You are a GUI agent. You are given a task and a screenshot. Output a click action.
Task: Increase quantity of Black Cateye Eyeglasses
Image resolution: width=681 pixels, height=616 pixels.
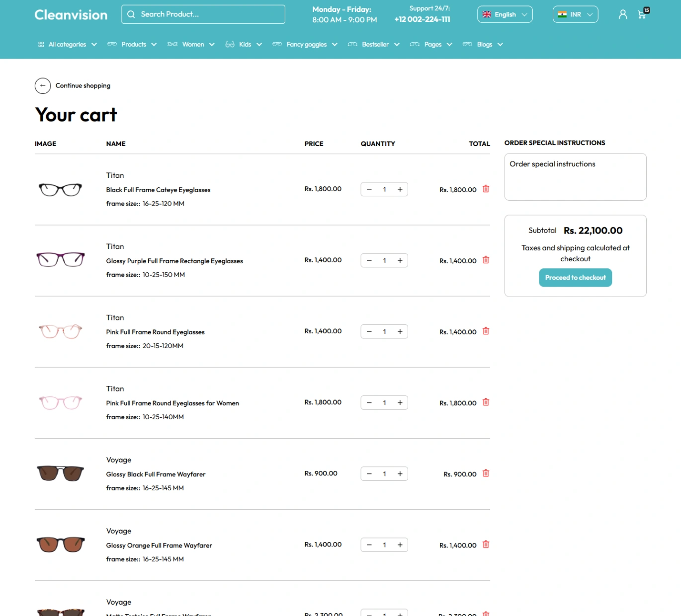click(x=400, y=189)
